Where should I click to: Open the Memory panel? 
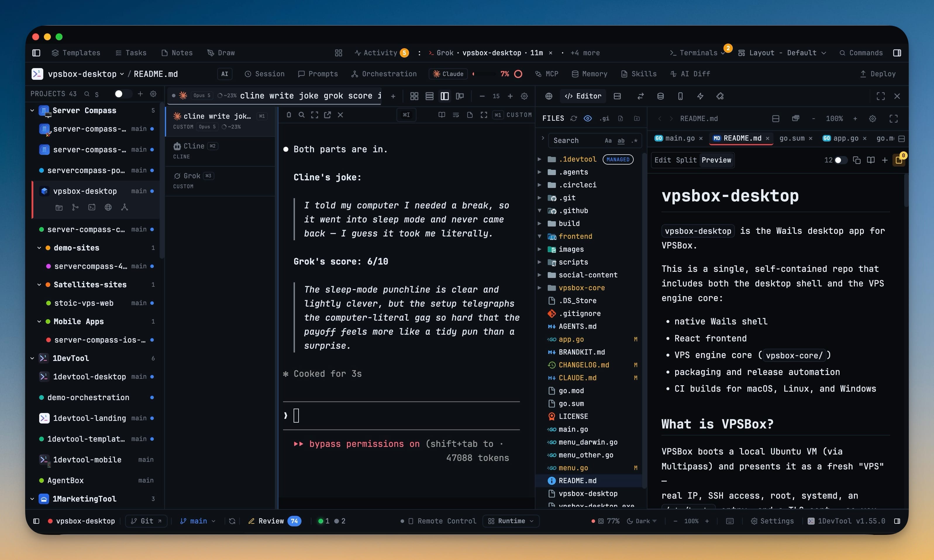click(x=589, y=74)
